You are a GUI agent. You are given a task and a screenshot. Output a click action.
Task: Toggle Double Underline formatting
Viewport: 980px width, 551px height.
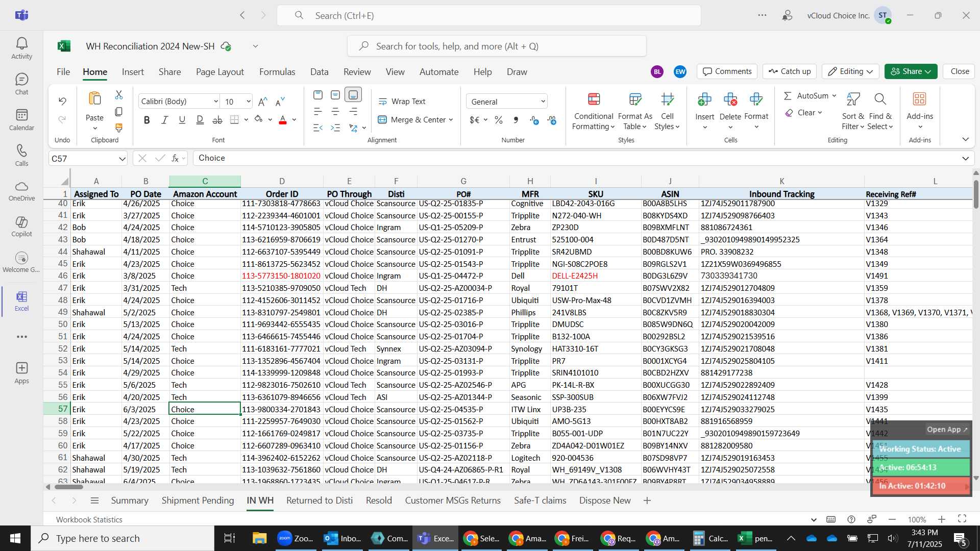click(x=200, y=120)
